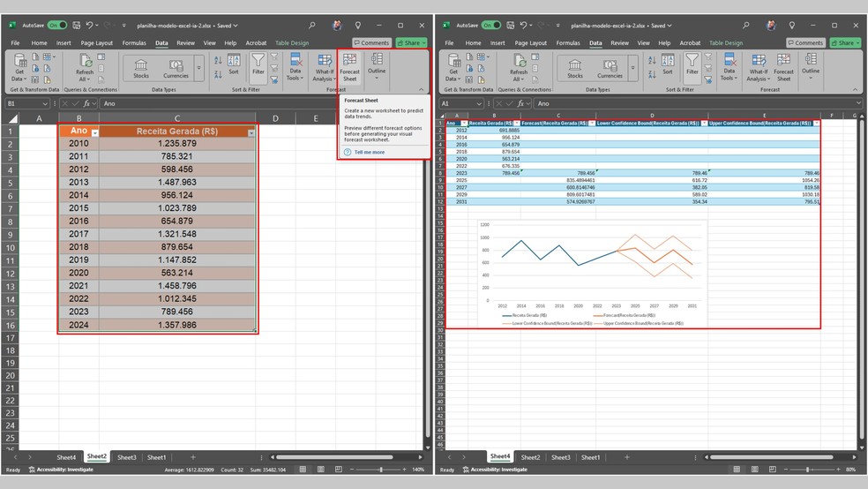Open Name Box dropdown showing B1

click(45, 103)
